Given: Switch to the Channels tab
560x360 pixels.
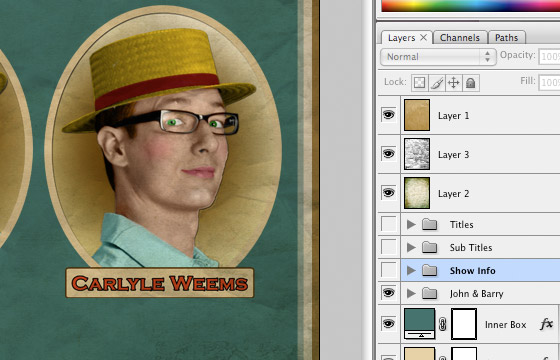Looking at the screenshot, I should [460, 38].
